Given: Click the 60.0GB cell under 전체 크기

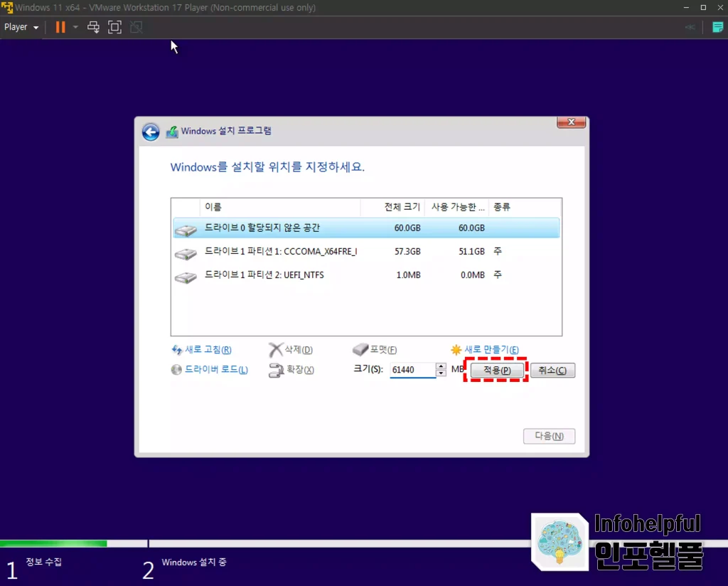Looking at the screenshot, I should pyautogui.click(x=407, y=228).
